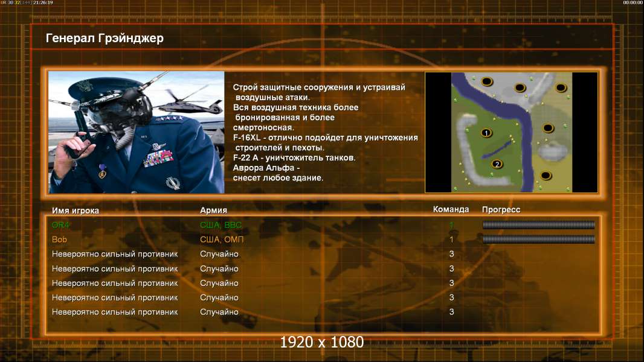
Task: Click the 'Команда' column header
Action: pyautogui.click(x=451, y=209)
